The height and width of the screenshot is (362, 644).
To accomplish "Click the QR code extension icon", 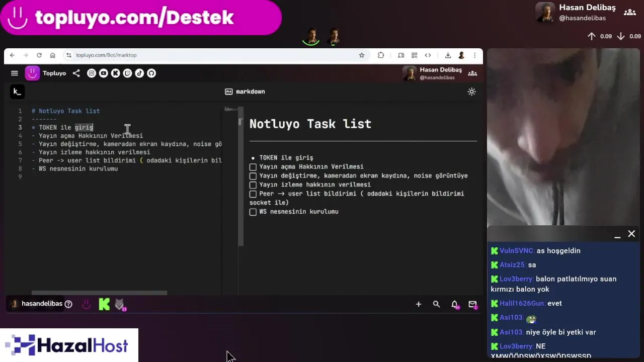I will (414, 55).
